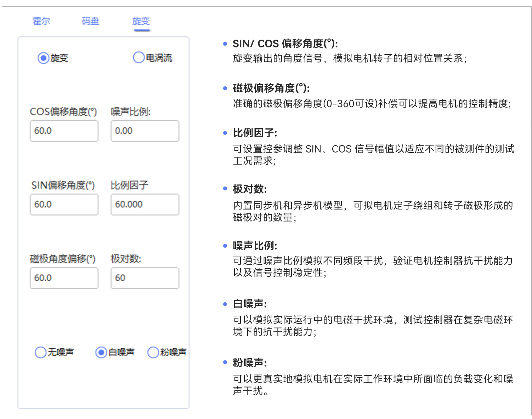Focus the 噪声比例 input showing 0.00

[x=145, y=131]
